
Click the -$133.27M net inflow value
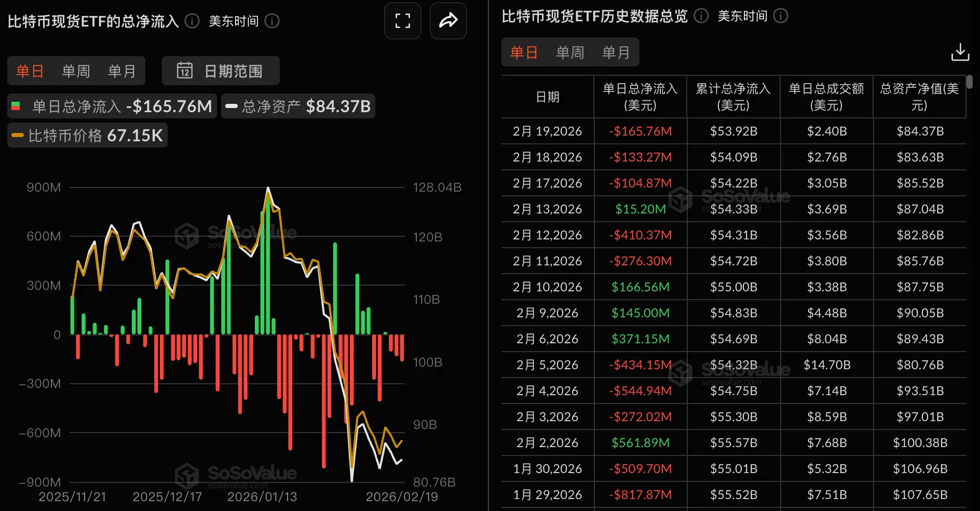tap(641, 157)
